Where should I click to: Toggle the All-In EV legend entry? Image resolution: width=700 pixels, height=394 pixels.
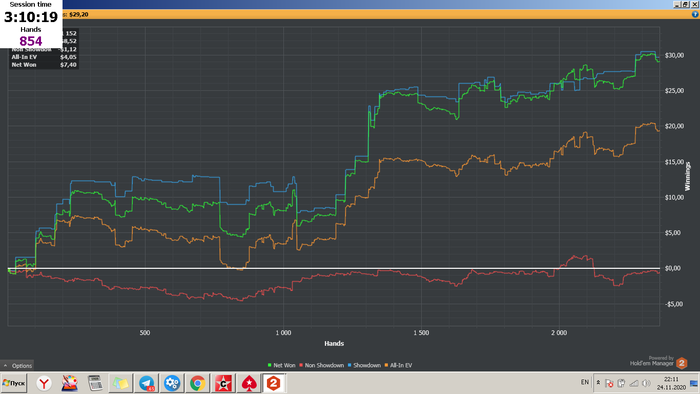click(x=398, y=365)
